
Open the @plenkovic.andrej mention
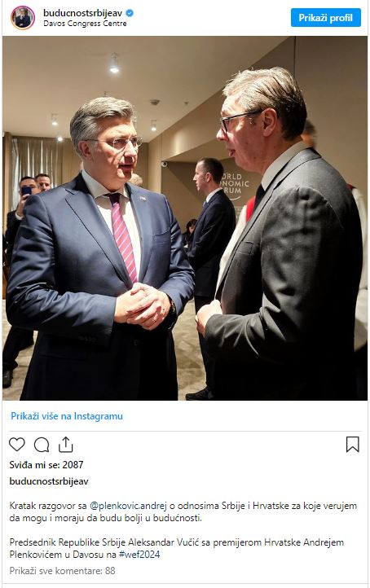tap(128, 506)
